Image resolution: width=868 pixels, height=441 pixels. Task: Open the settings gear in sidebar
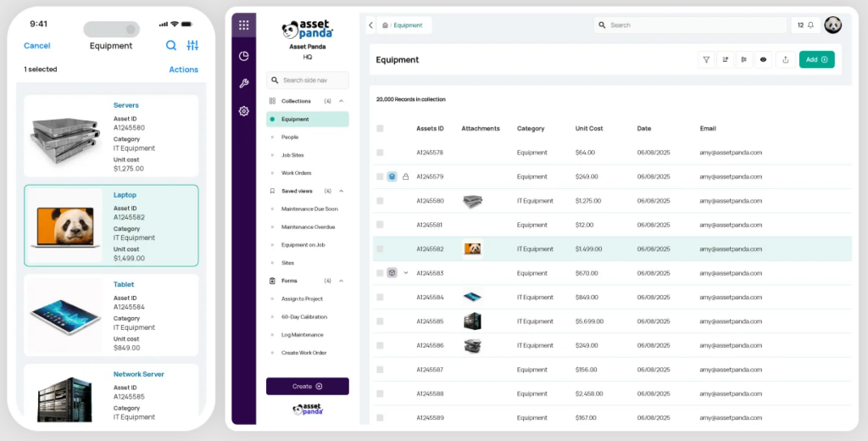[x=244, y=111]
